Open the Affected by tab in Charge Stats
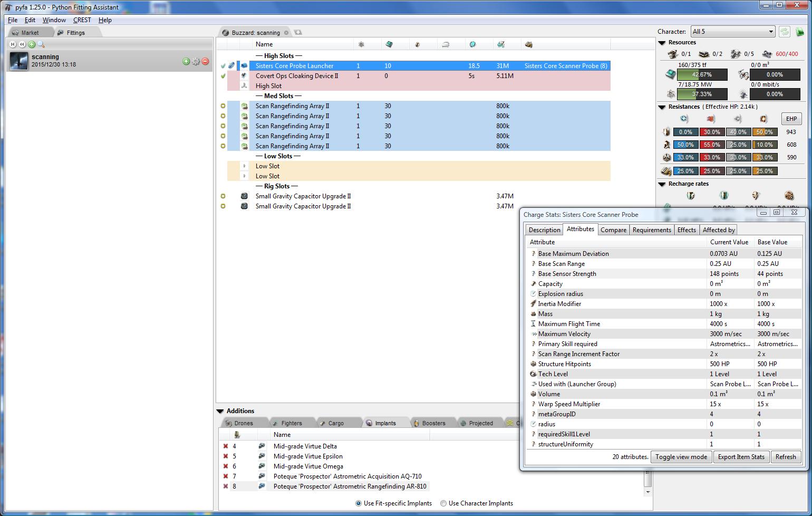The height and width of the screenshot is (516, 812). coord(719,230)
